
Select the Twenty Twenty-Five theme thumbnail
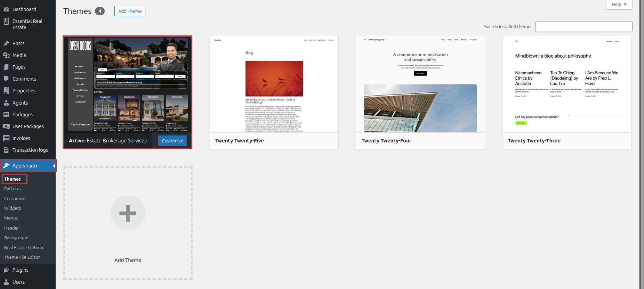(x=274, y=84)
